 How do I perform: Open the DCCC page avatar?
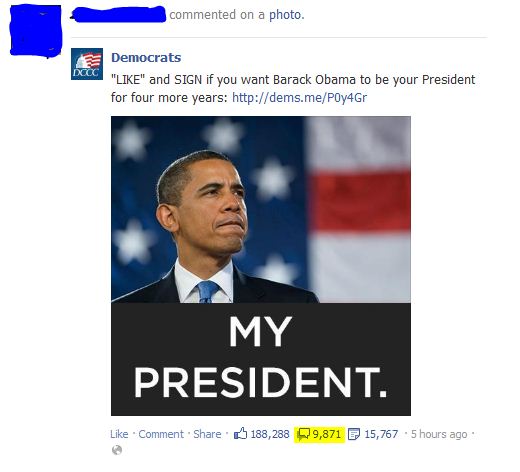(x=87, y=64)
